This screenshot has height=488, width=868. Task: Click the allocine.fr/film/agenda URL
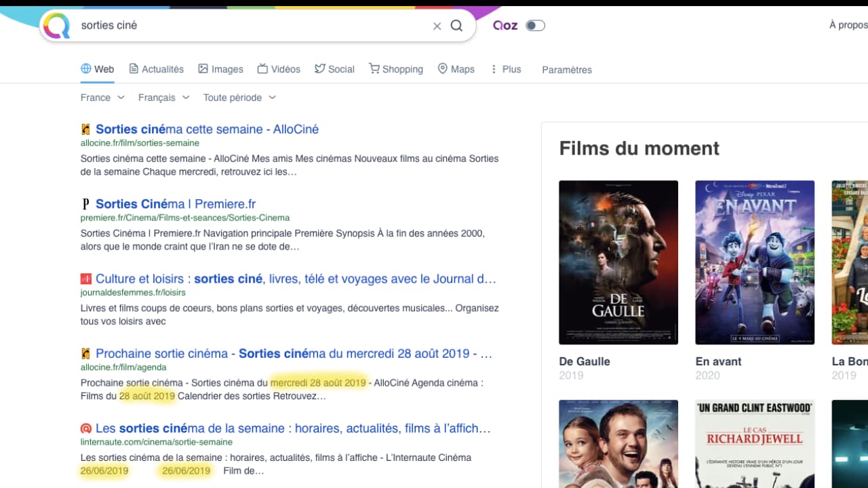123,367
